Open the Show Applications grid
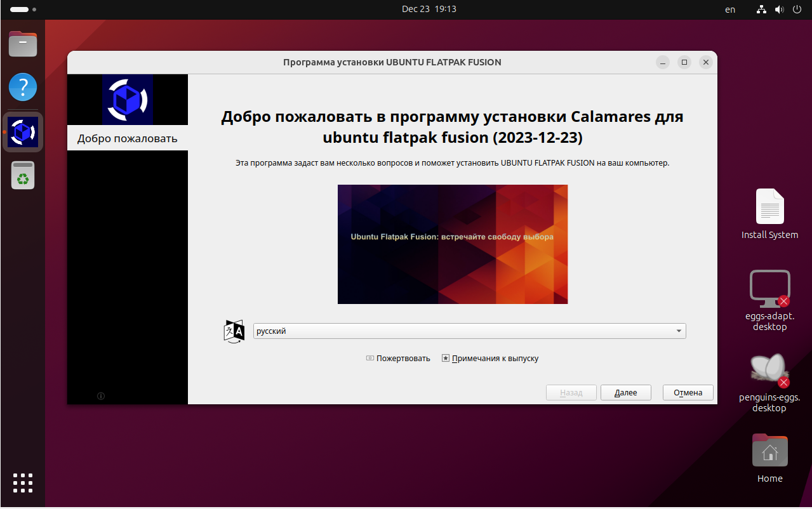 pyautogui.click(x=23, y=482)
